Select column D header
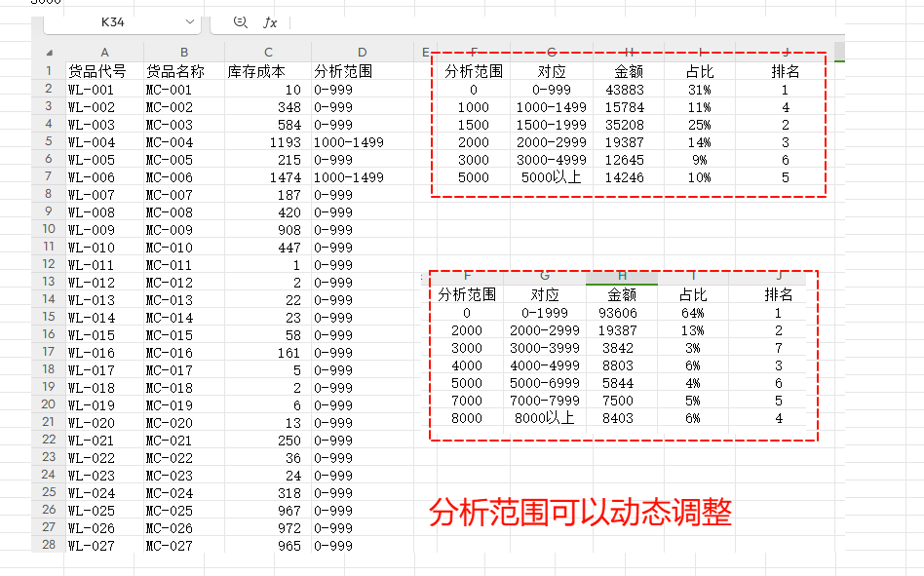The width and height of the screenshot is (924, 576). (x=362, y=53)
